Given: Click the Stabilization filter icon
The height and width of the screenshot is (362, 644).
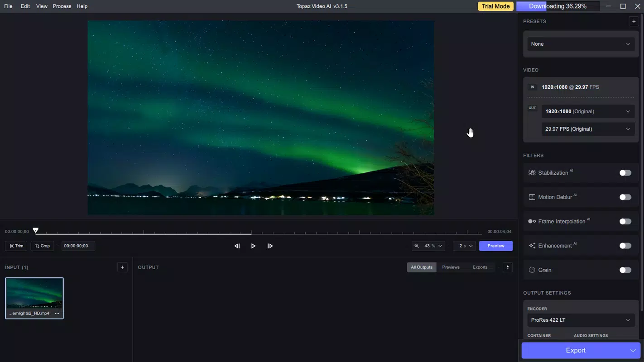Looking at the screenshot, I should (x=531, y=172).
